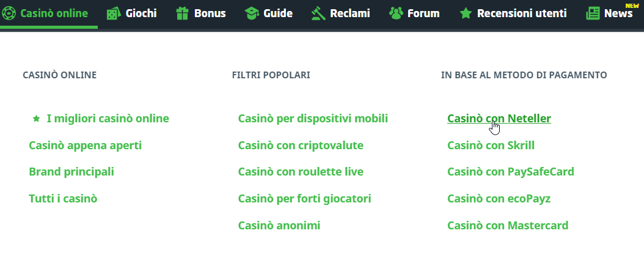Go to Casinò appena aperti

click(85, 146)
